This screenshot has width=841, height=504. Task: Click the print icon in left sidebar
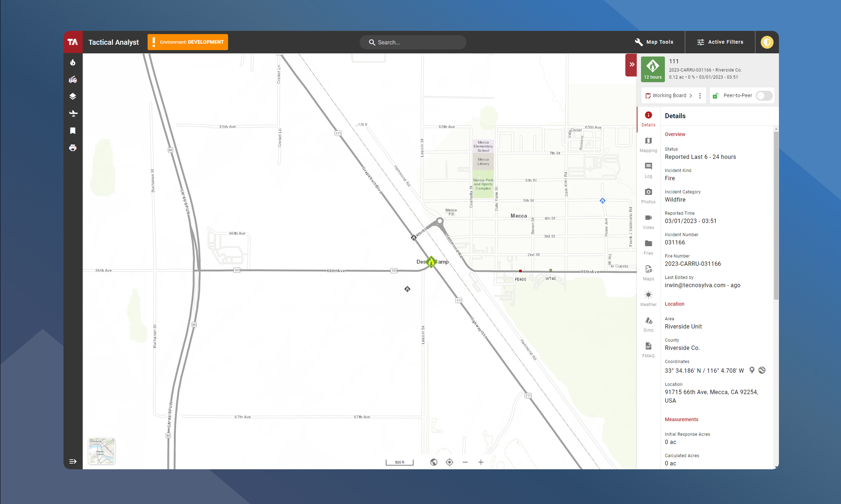(73, 148)
